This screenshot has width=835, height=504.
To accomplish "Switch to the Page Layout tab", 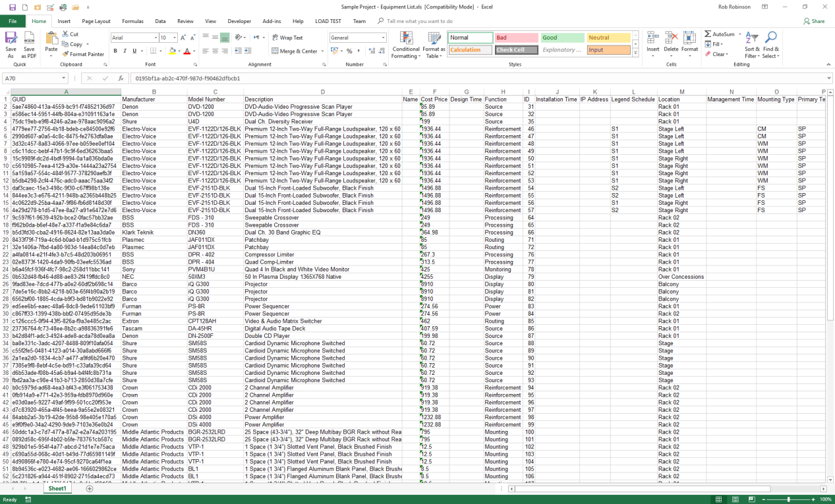I will point(96,21).
